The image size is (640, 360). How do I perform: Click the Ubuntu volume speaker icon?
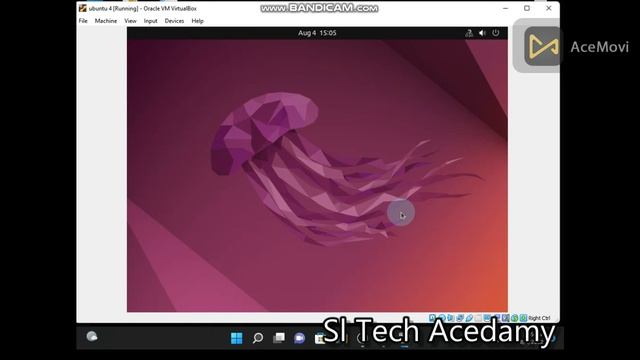pos(482,33)
